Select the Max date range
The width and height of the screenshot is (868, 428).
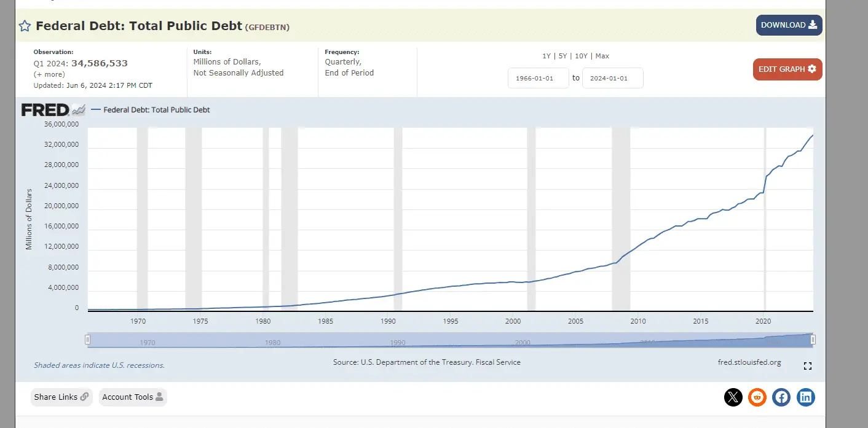click(x=602, y=56)
